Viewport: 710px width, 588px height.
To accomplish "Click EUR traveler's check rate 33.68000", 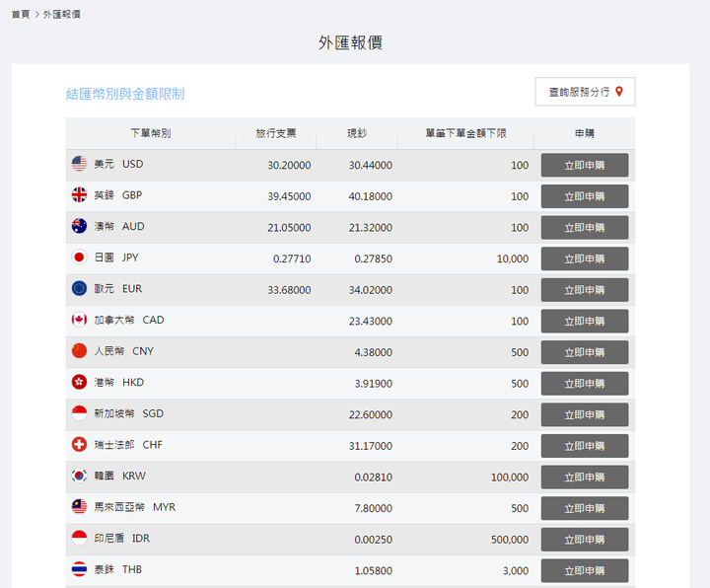I will point(289,290).
